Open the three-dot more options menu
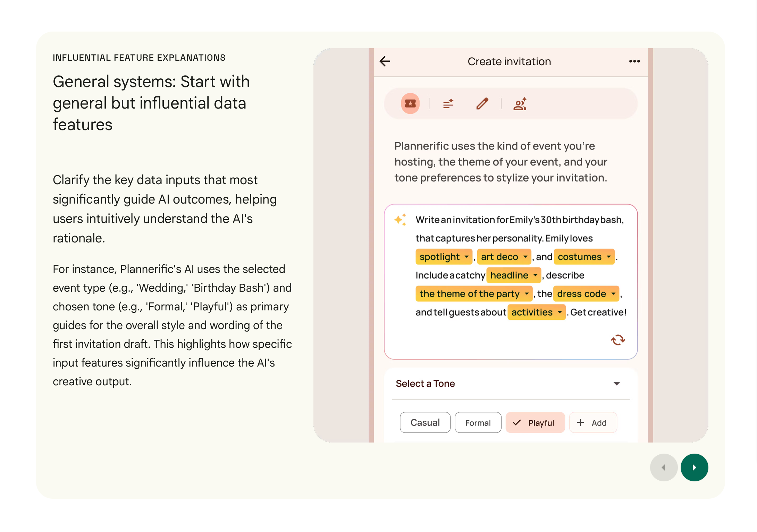The height and width of the screenshot is (532, 757). [x=634, y=61]
